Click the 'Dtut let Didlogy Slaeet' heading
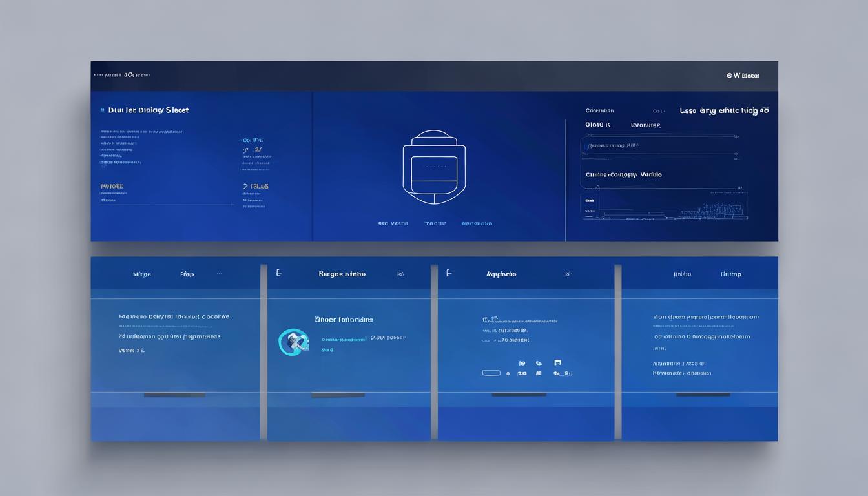The width and height of the screenshot is (868, 496). point(149,110)
